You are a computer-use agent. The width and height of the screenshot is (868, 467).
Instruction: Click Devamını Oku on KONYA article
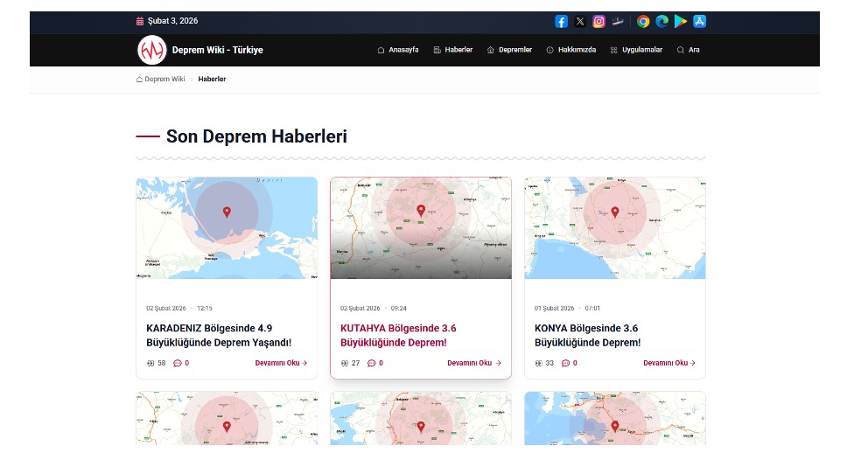pos(668,363)
